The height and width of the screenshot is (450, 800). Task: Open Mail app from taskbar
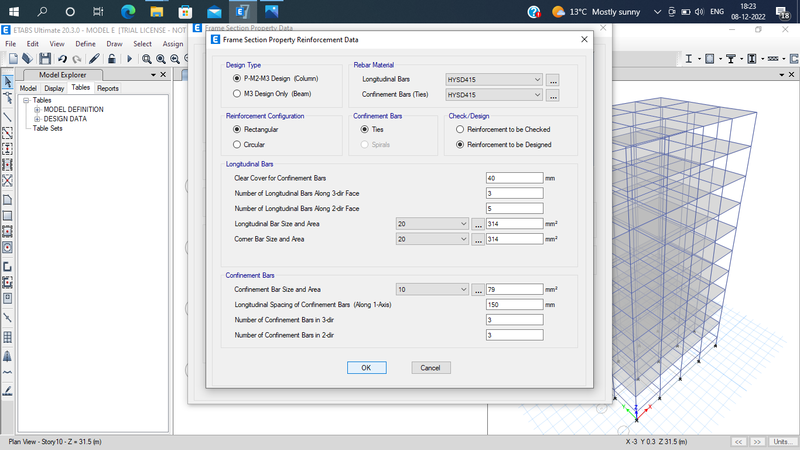214,11
